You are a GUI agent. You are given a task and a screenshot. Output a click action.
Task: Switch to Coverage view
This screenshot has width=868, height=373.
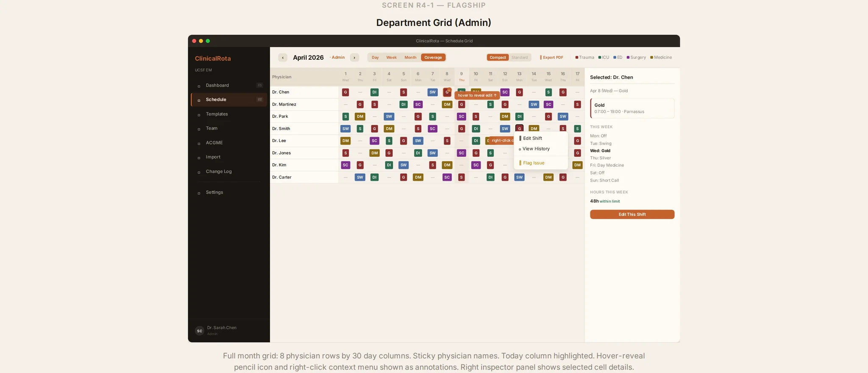tap(433, 58)
